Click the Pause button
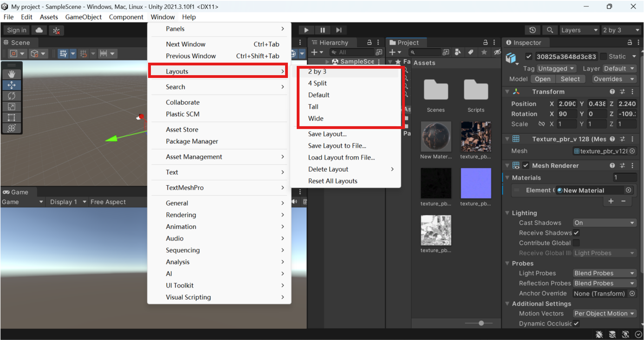Viewport: 644px width, 340px height. pos(323,30)
